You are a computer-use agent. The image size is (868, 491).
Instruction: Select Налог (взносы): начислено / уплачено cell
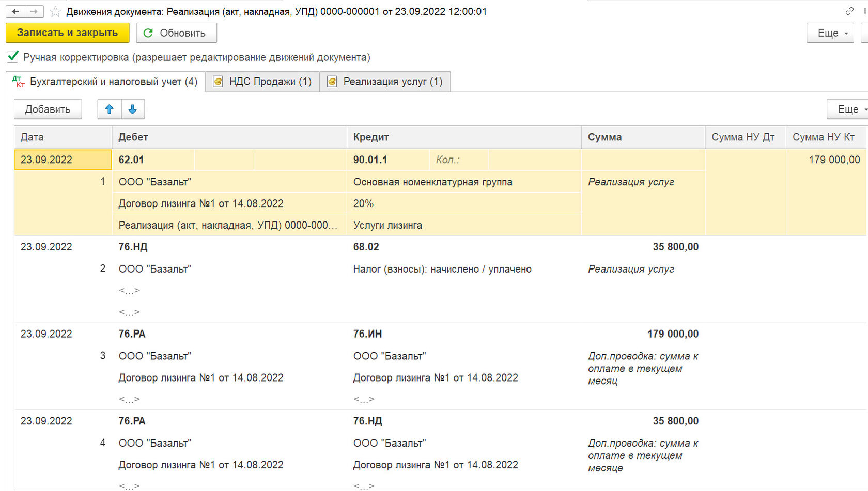pyautogui.click(x=442, y=269)
